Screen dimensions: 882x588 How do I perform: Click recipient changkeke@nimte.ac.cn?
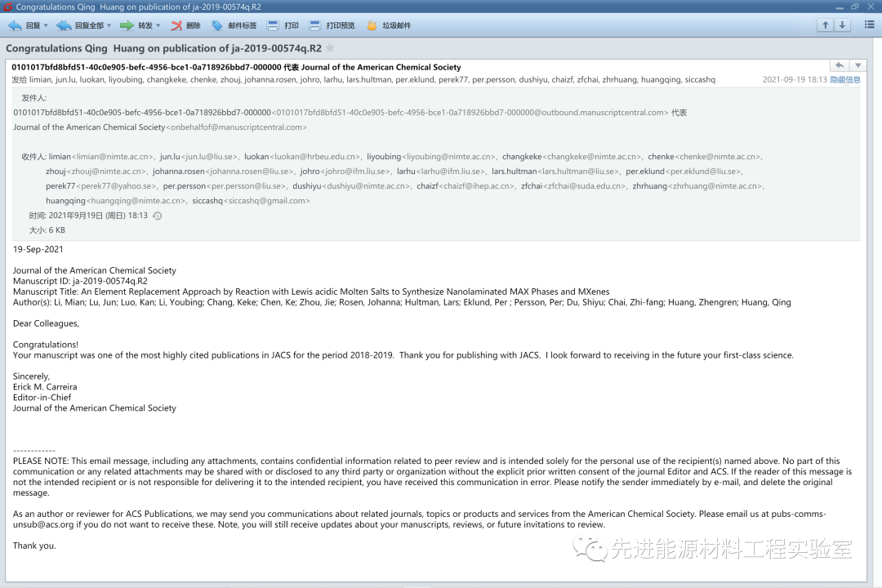592,157
